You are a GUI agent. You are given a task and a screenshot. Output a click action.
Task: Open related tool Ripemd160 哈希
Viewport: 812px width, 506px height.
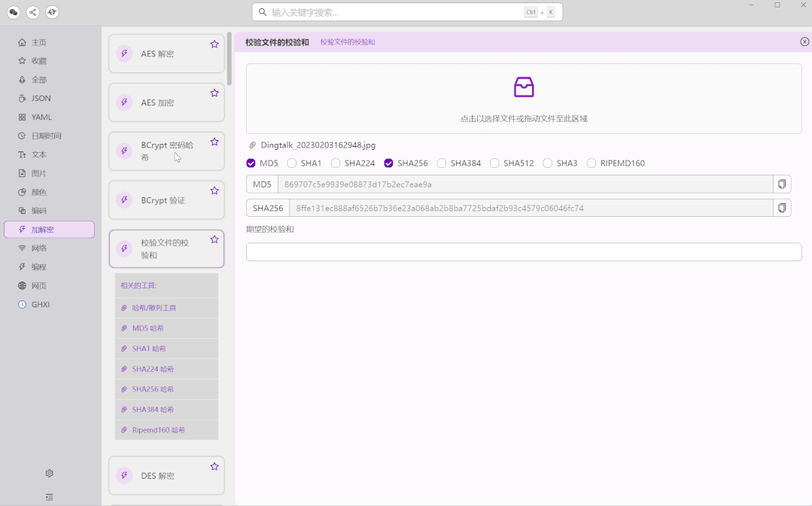pyautogui.click(x=166, y=430)
